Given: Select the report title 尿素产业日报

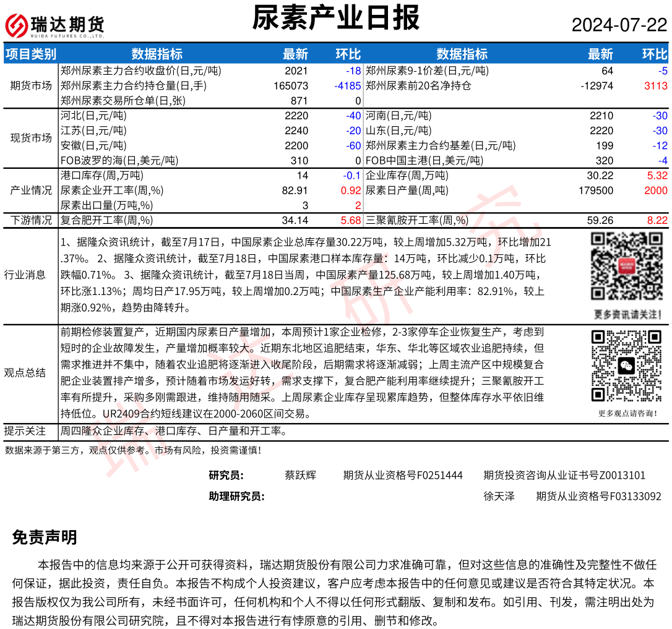Looking at the screenshot, I should [x=335, y=18].
